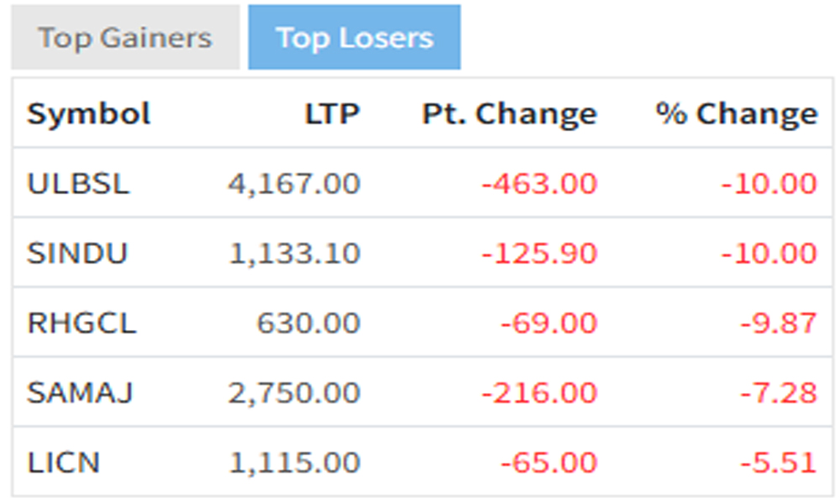The width and height of the screenshot is (840, 504).
Task: Click SAMAJ's percent change of -7.28
Action: [778, 392]
